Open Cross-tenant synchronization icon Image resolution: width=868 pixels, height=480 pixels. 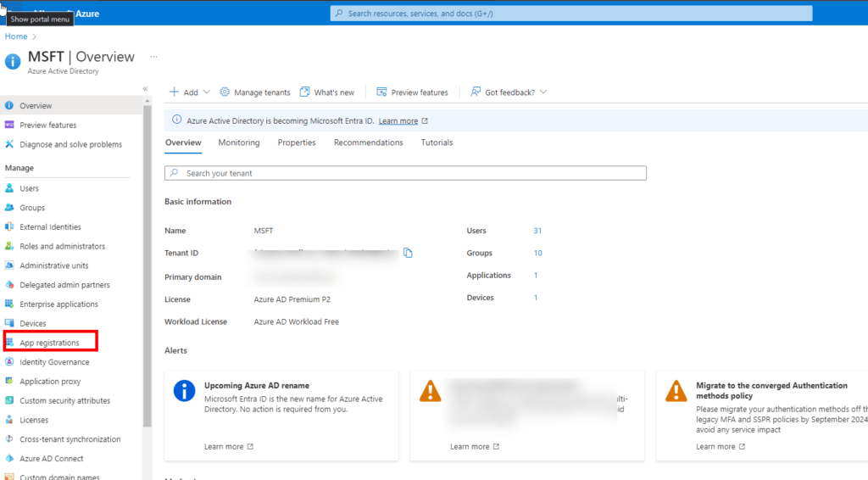pos(9,439)
